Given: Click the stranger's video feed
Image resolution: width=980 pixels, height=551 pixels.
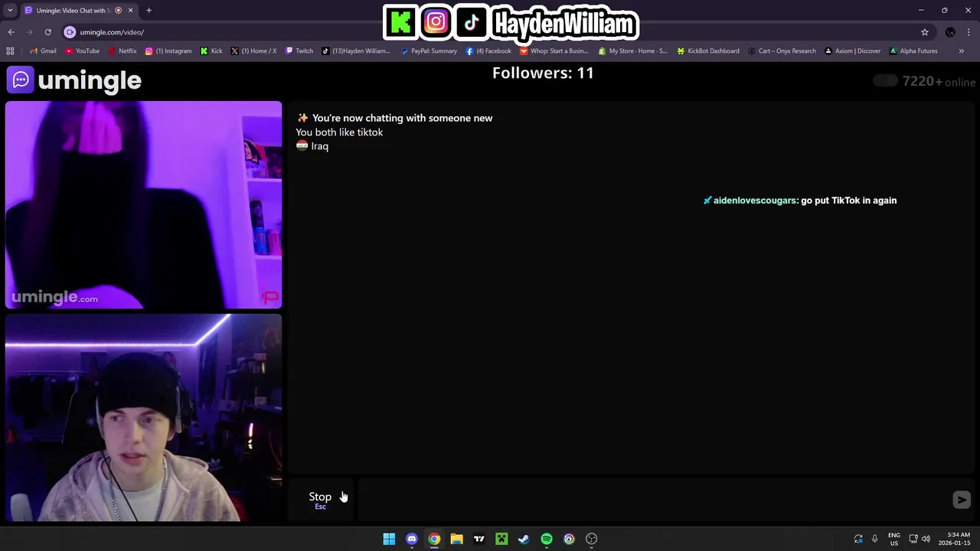Looking at the screenshot, I should pyautogui.click(x=143, y=204).
